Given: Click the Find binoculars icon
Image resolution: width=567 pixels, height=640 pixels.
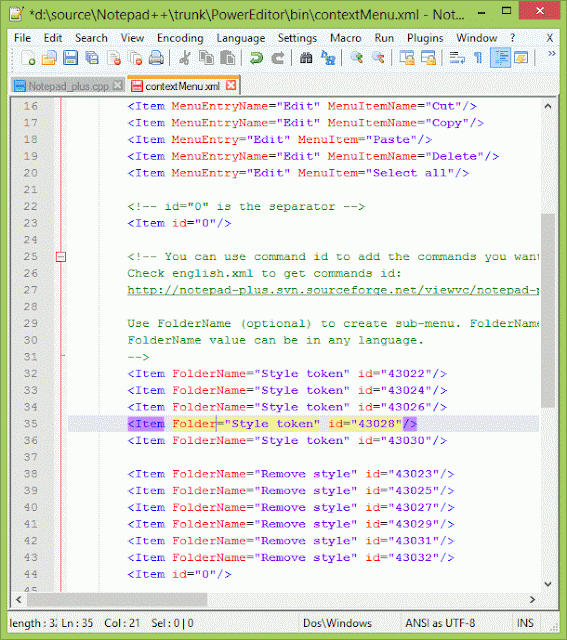Looking at the screenshot, I should (306, 58).
